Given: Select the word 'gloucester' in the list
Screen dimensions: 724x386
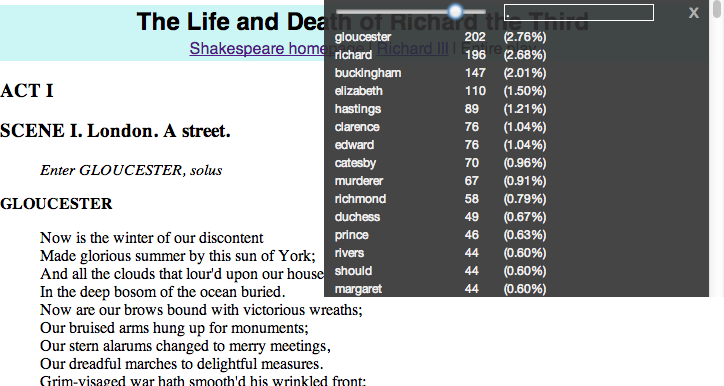Looking at the screenshot, I should click(363, 37).
